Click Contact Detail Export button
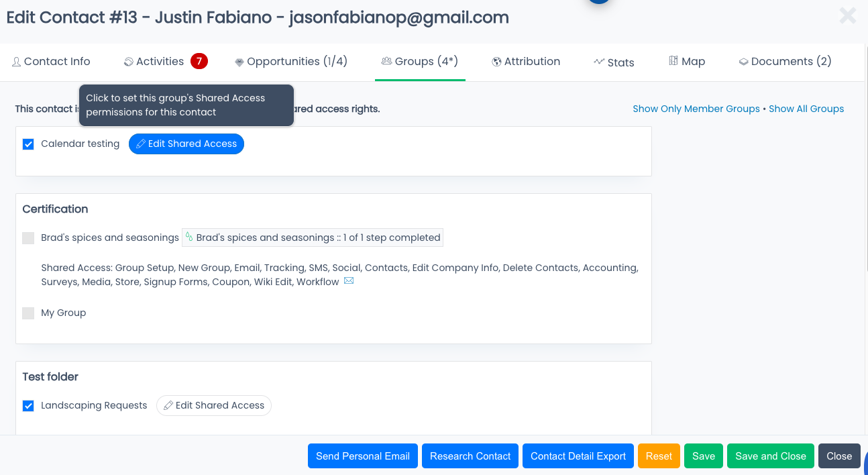The image size is (868, 475). pyautogui.click(x=578, y=456)
